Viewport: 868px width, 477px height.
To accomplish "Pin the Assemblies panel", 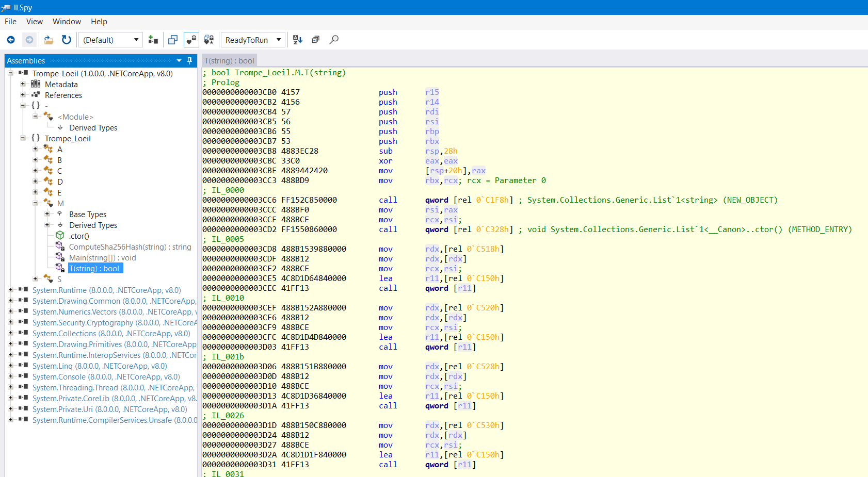I will coord(189,61).
